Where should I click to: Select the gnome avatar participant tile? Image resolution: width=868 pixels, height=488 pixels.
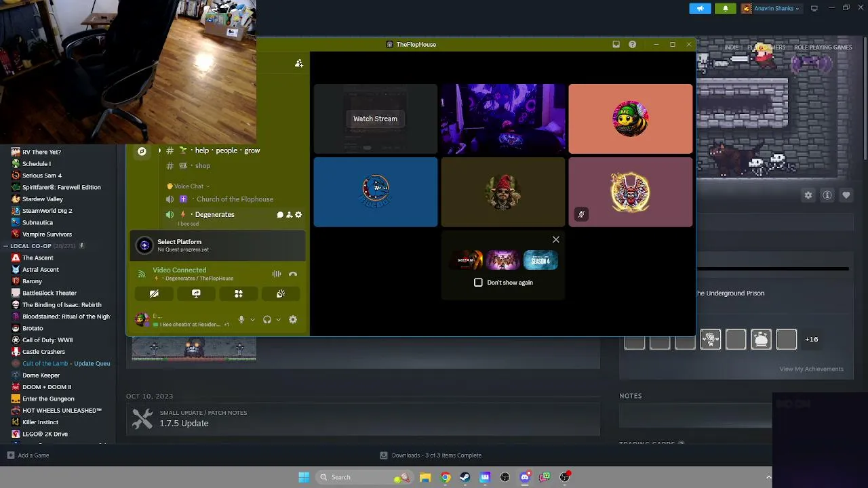503,192
